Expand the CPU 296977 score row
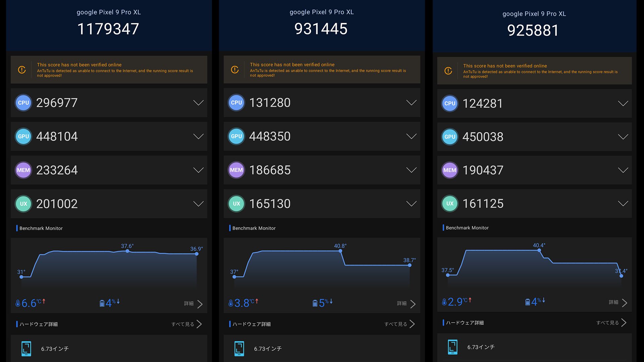644x362 pixels. pyautogui.click(x=198, y=103)
